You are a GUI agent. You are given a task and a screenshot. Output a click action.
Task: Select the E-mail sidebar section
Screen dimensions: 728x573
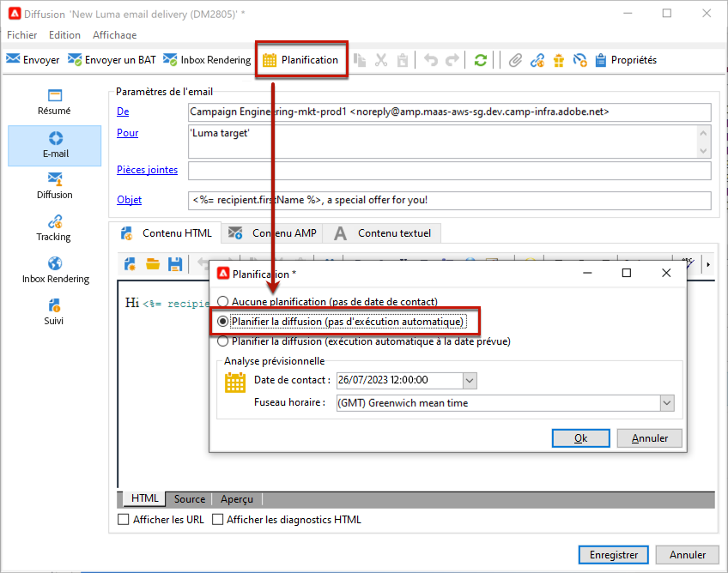click(55, 145)
